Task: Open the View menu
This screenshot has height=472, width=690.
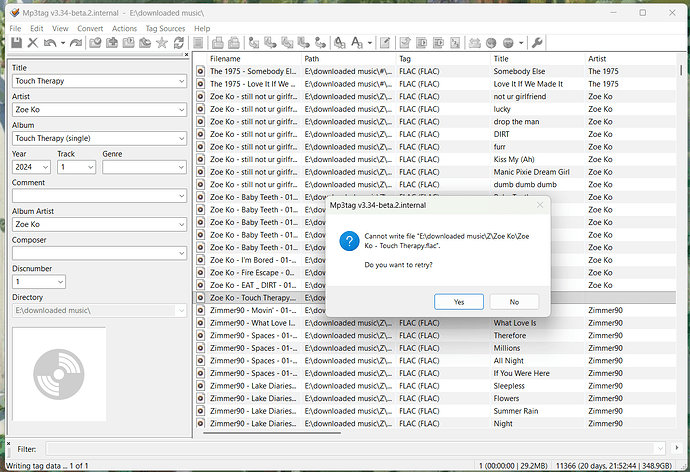Action: click(60, 29)
